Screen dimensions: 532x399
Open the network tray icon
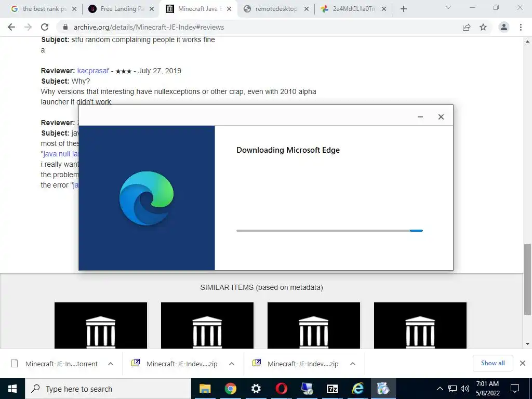point(453,389)
